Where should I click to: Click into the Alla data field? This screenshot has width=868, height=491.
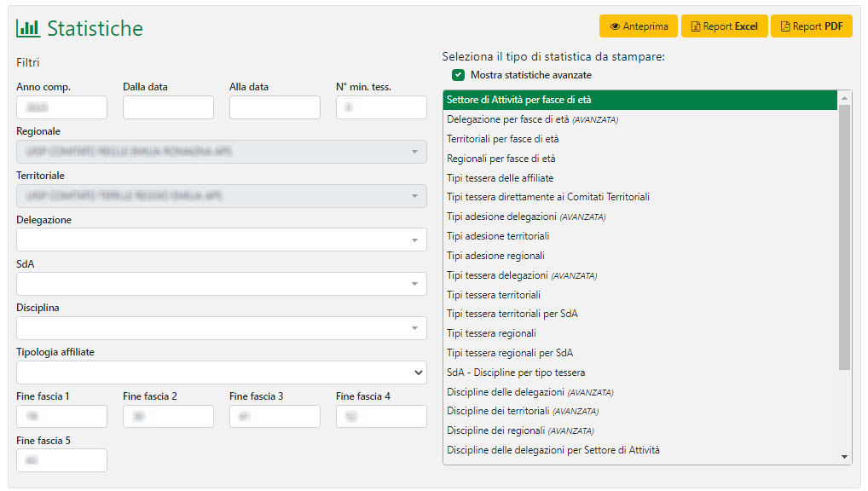(275, 107)
